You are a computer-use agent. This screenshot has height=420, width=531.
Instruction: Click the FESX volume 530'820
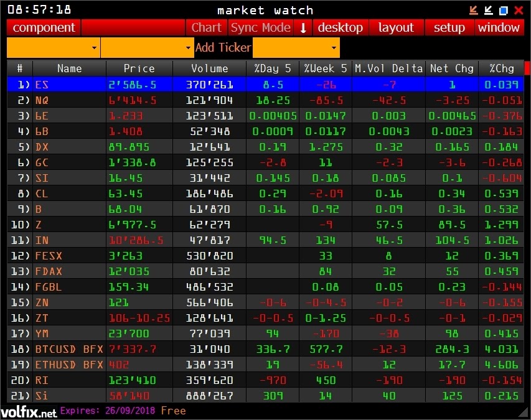pos(210,256)
